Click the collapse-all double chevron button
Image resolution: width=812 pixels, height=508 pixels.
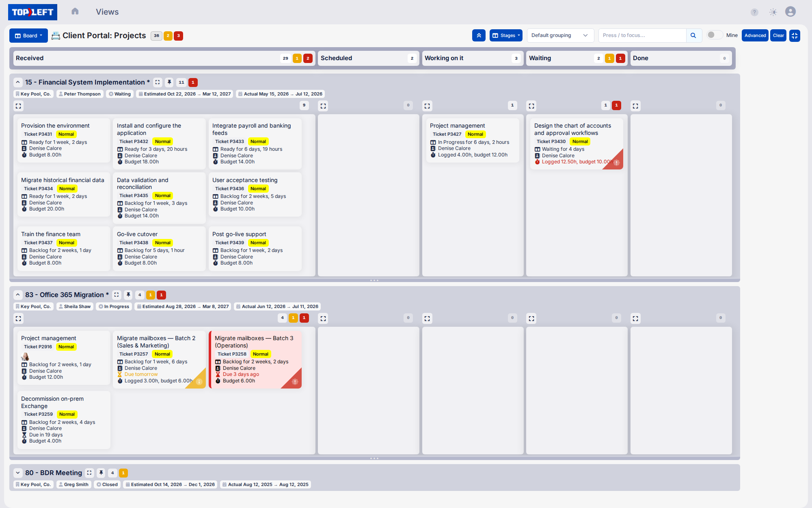[x=479, y=35]
